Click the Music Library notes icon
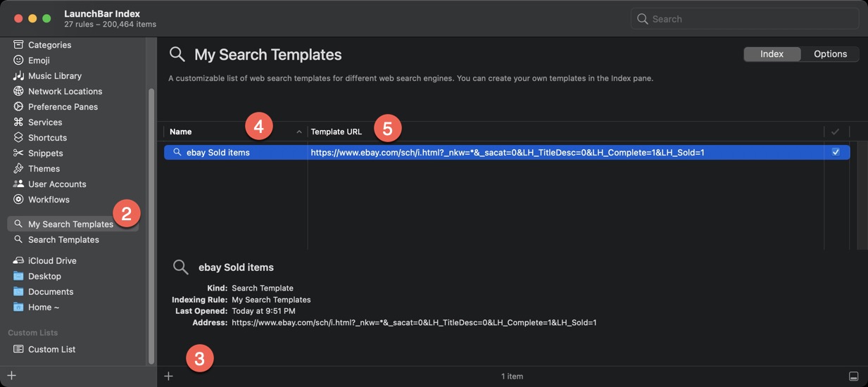868x387 pixels. click(18, 76)
